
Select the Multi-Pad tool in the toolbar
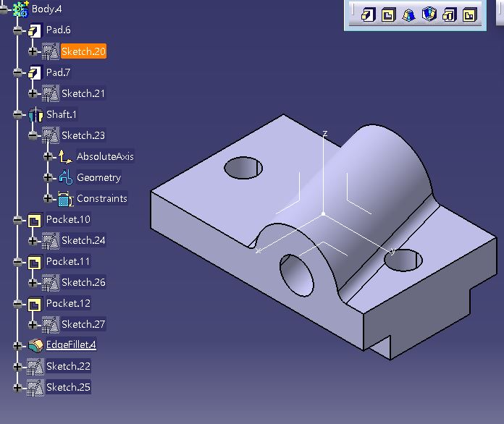click(x=450, y=14)
